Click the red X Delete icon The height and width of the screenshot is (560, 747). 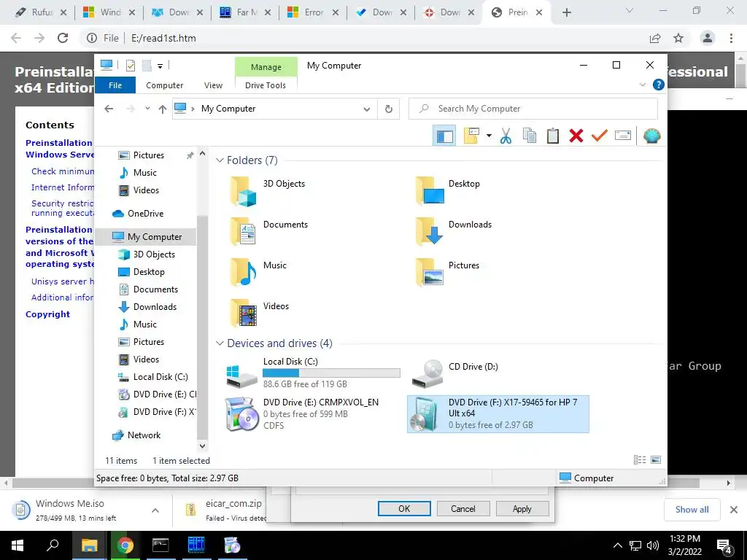click(x=576, y=136)
